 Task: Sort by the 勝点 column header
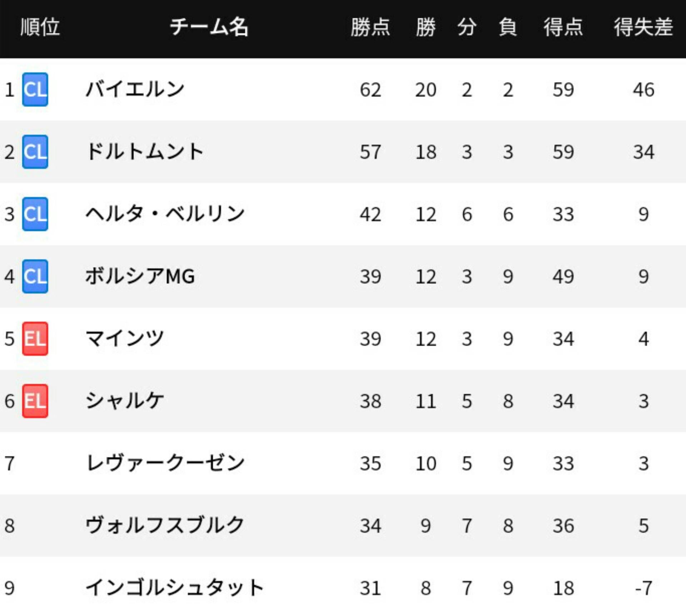coord(370,27)
